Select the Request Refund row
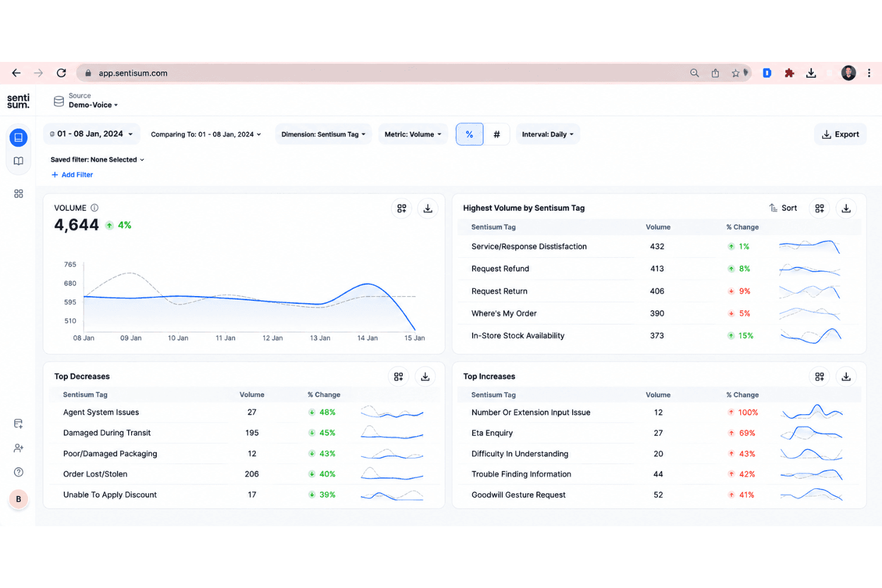 659,269
